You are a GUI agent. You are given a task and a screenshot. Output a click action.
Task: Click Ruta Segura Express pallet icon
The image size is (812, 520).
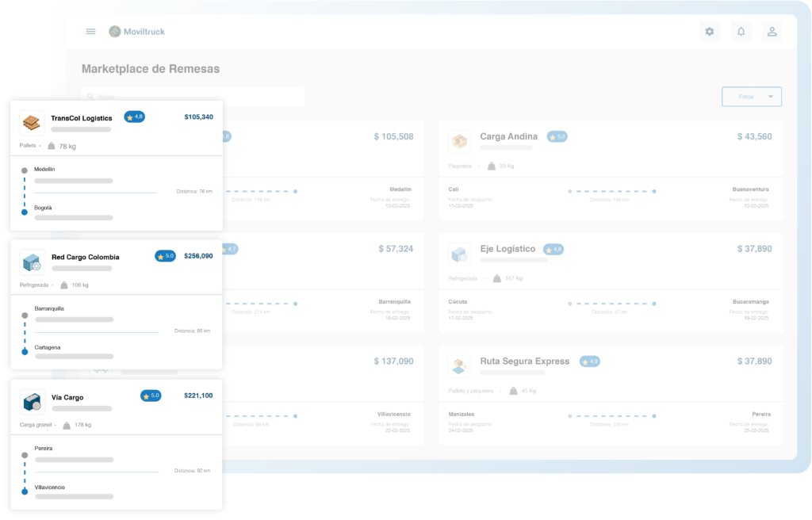click(459, 366)
